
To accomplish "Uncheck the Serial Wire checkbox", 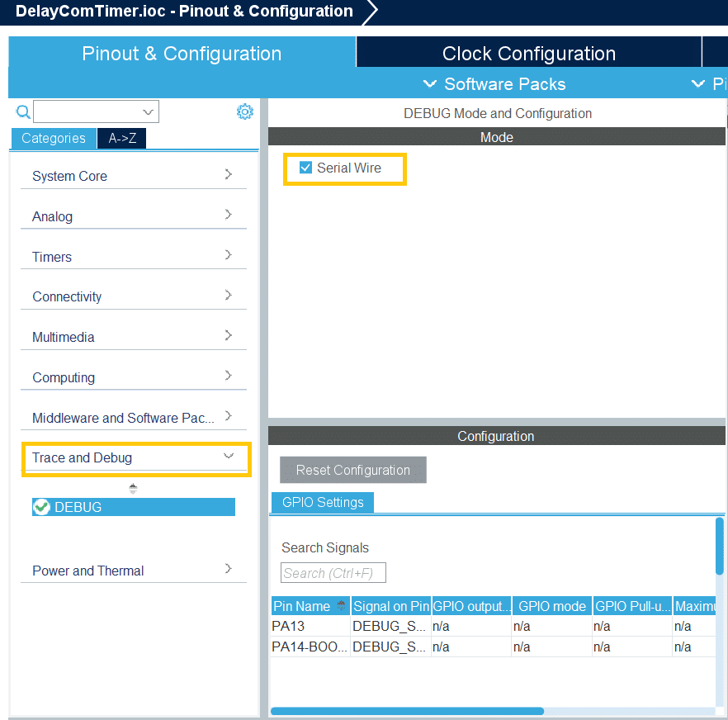I will tap(305, 168).
